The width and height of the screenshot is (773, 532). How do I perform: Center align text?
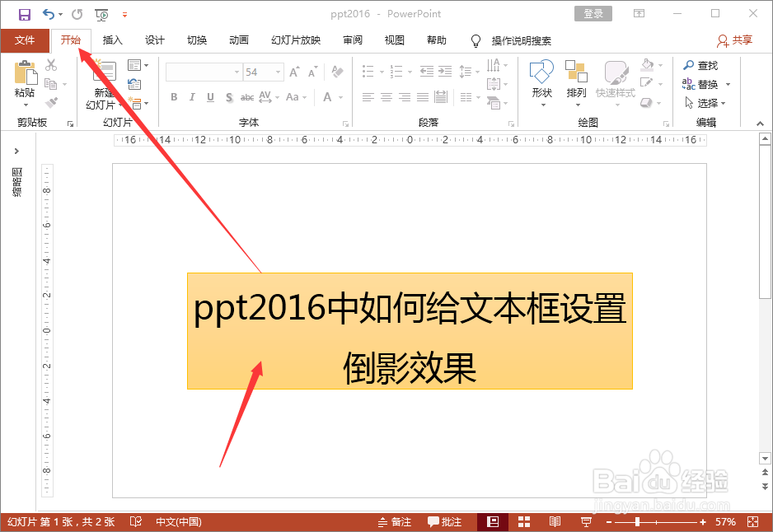(386, 97)
